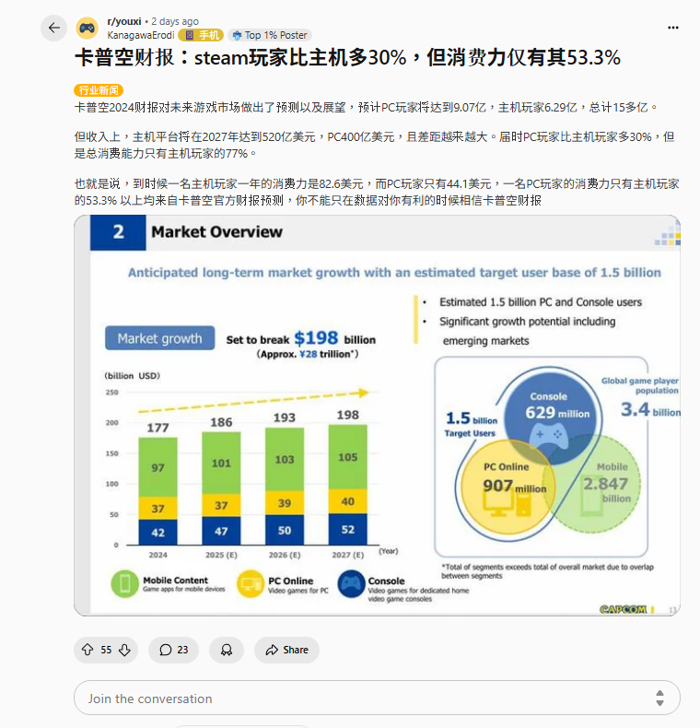Open the r/youxi subreddit link

(x=124, y=21)
